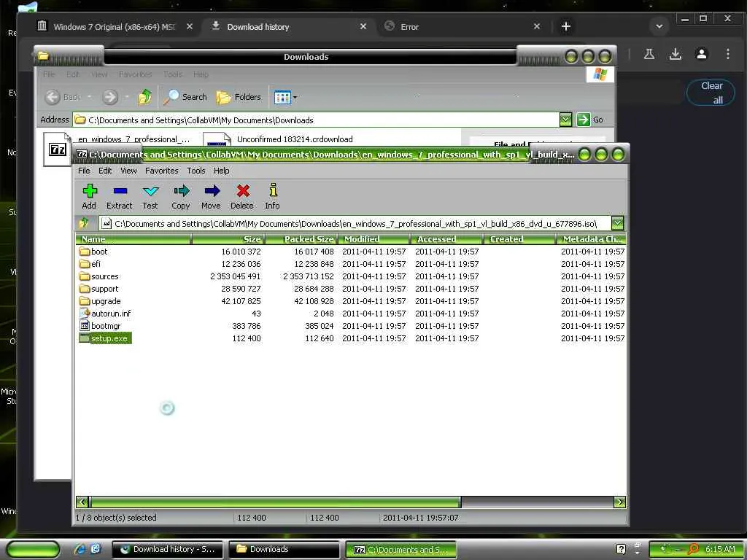The height and width of the screenshot is (560, 747).
Task: Open Info for the selected file
Action: coord(273,196)
